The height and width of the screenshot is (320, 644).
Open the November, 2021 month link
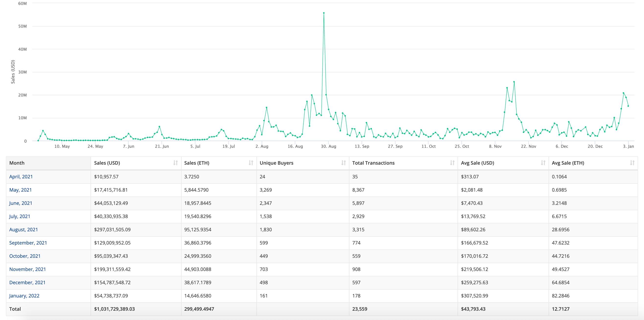tap(27, 270)
